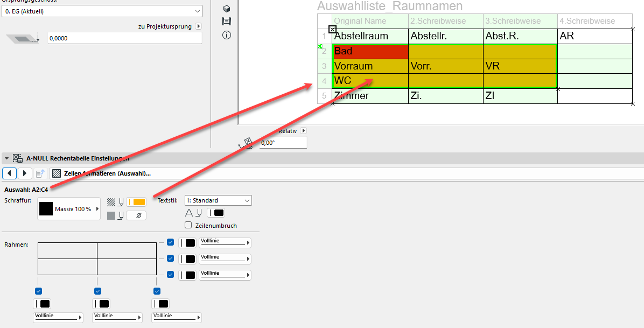Screen dimensions: 644x328
Task: Click the 4.Schreibweise column header
Action: (x=595, y=22)
